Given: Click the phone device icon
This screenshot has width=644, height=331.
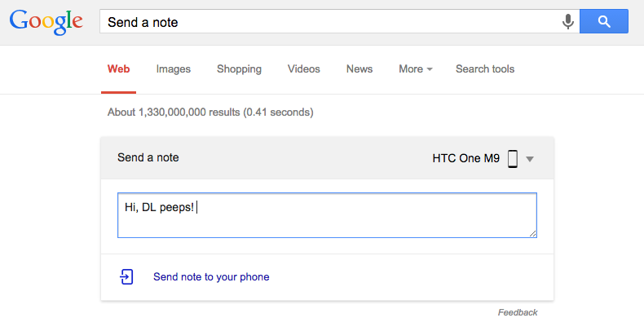Looking at the screenshot, I should point(513,158).
